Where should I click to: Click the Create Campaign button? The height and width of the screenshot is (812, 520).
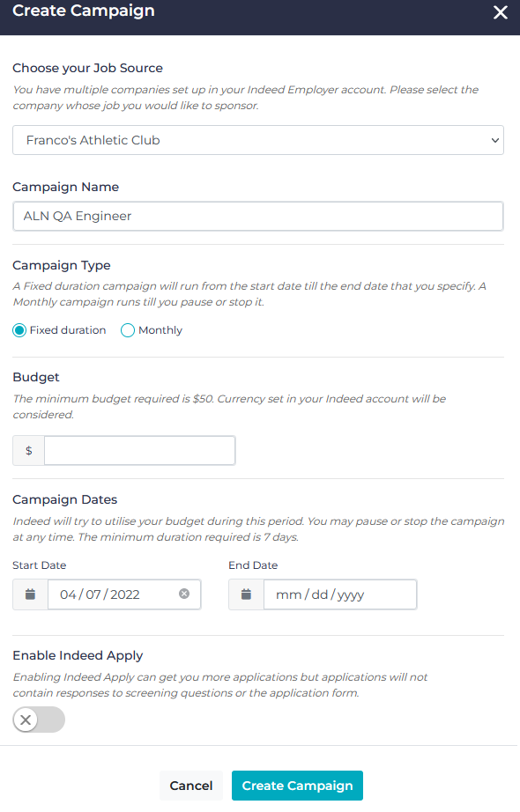click(297, 786)
